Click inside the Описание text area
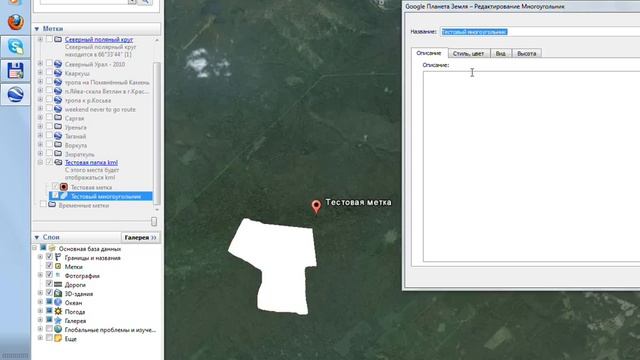The width and height of the screenshot is (640, 360). [531, 167]
